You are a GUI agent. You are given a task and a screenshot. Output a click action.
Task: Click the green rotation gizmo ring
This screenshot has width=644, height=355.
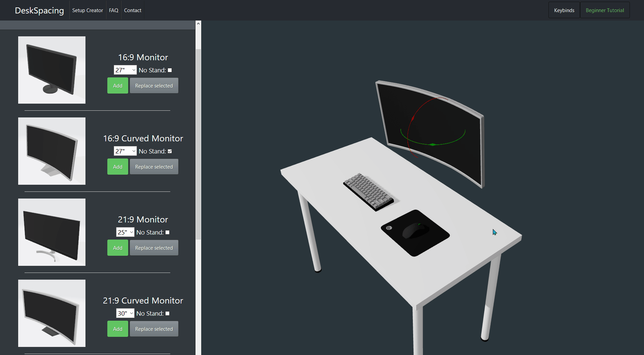click(x=433, y=144)
